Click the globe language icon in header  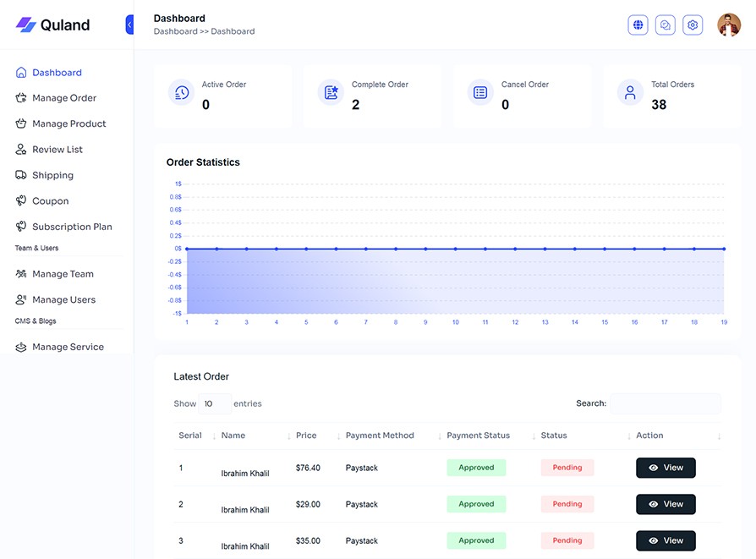(638, 25)
